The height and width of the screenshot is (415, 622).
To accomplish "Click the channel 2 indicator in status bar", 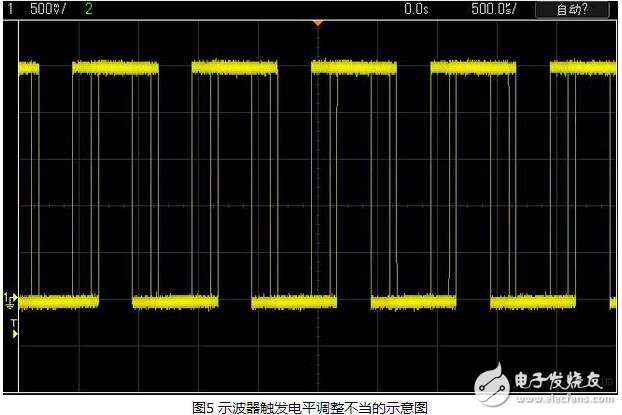I will [89, 9].
